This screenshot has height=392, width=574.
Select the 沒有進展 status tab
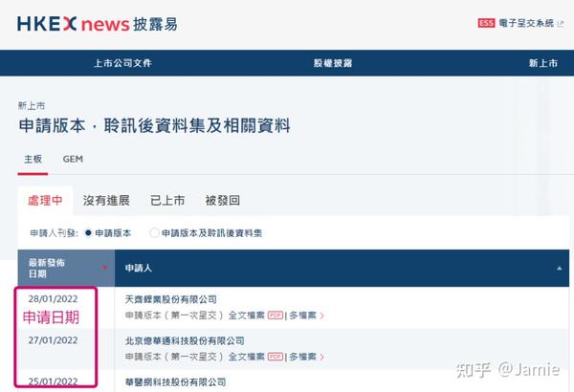tap(106, 200)
